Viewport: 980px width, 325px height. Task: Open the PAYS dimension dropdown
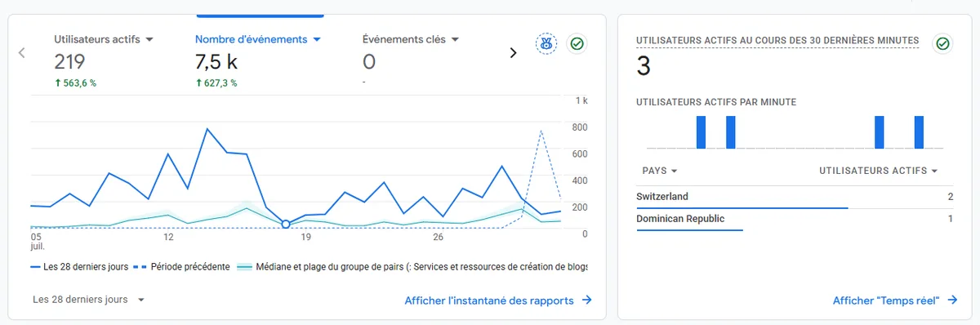coord(661,171)
